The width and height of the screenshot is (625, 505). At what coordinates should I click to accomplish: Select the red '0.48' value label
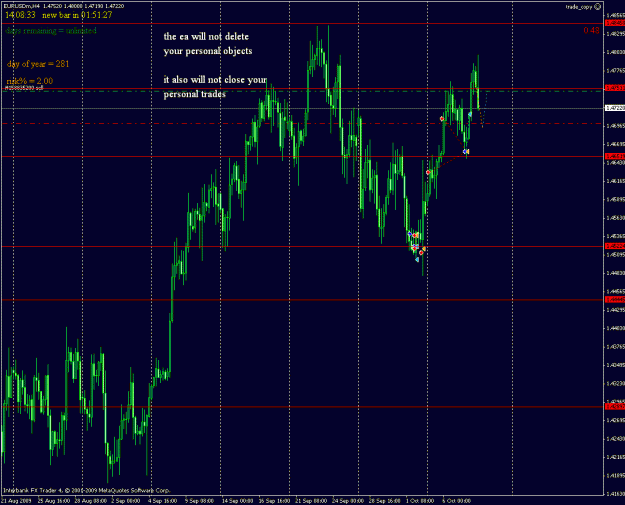(592, 30)
